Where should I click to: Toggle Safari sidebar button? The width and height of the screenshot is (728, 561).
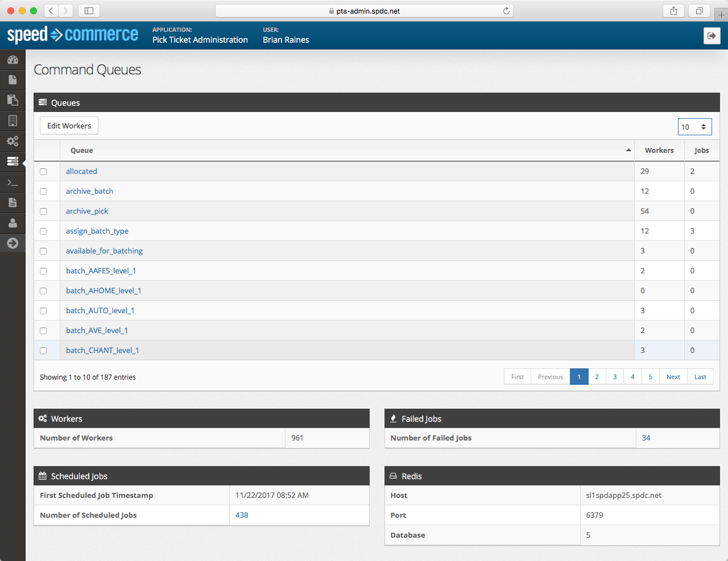[89, 11]
